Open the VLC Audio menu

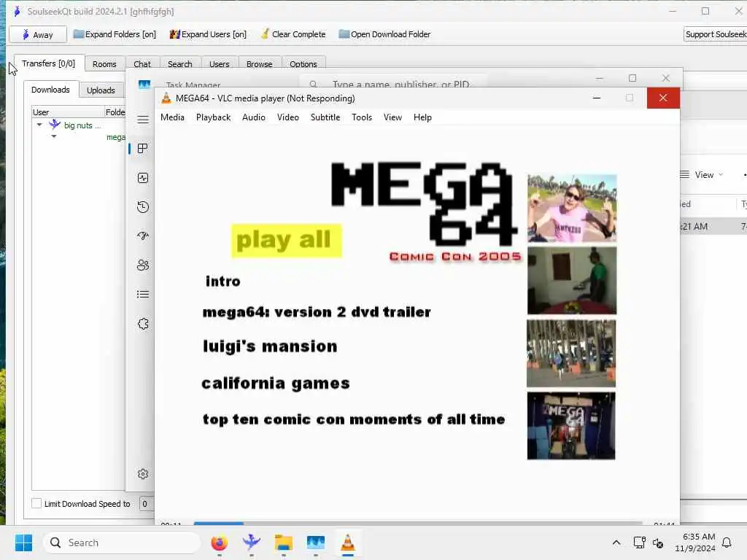coord(253,117)
